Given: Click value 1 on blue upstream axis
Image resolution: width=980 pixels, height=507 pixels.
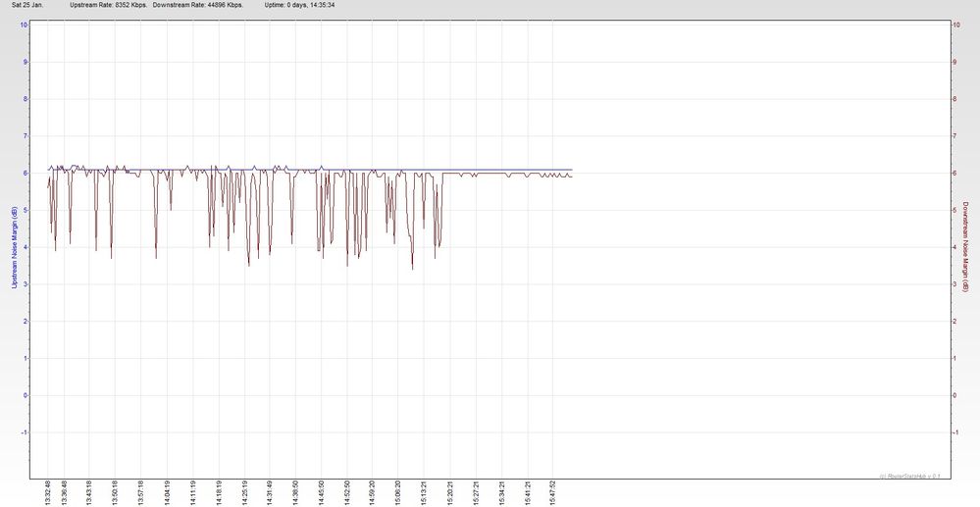Looking at the screenshot, I should 26,358.
